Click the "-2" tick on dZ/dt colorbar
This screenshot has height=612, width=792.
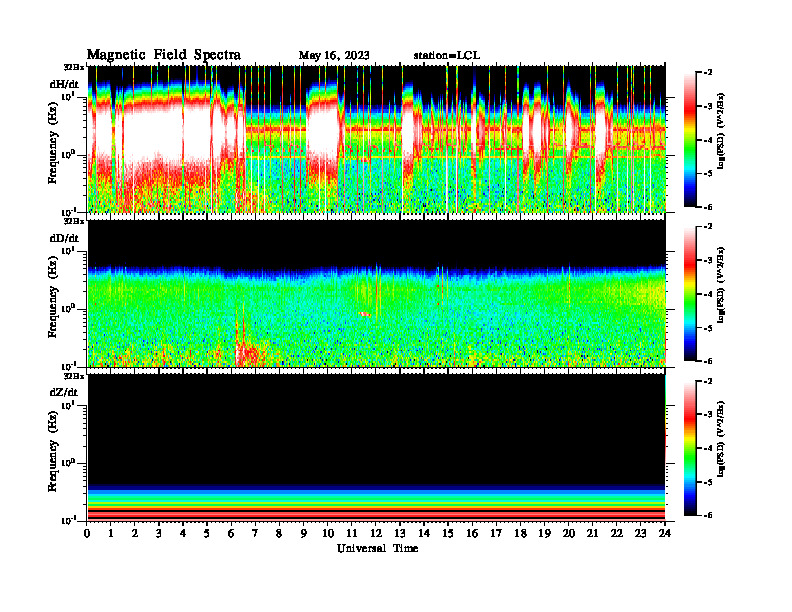[x=708, y=381]
